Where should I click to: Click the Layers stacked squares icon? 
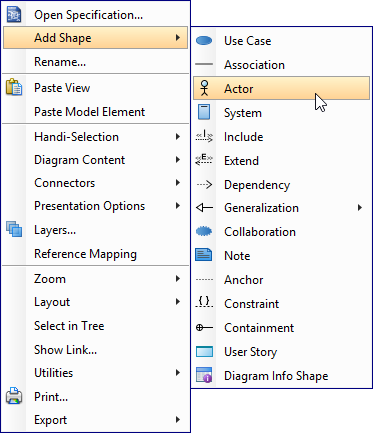(x=14, y=229)
